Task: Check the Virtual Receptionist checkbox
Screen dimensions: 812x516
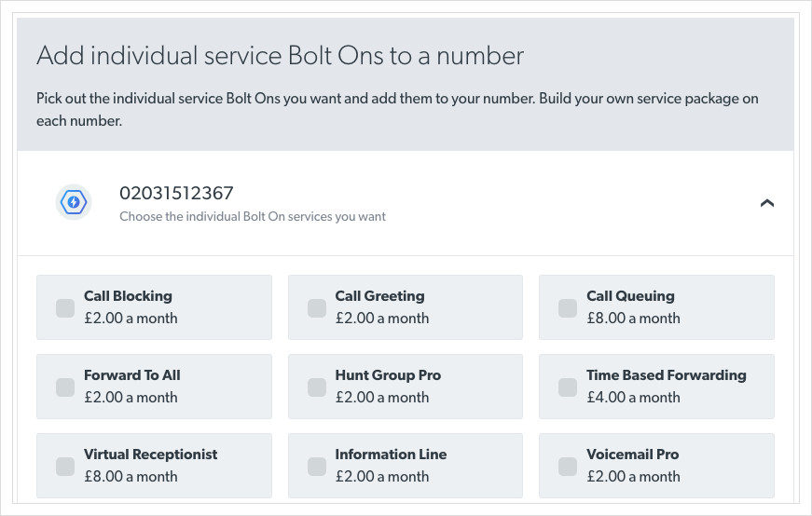Action: coord(65,466)
